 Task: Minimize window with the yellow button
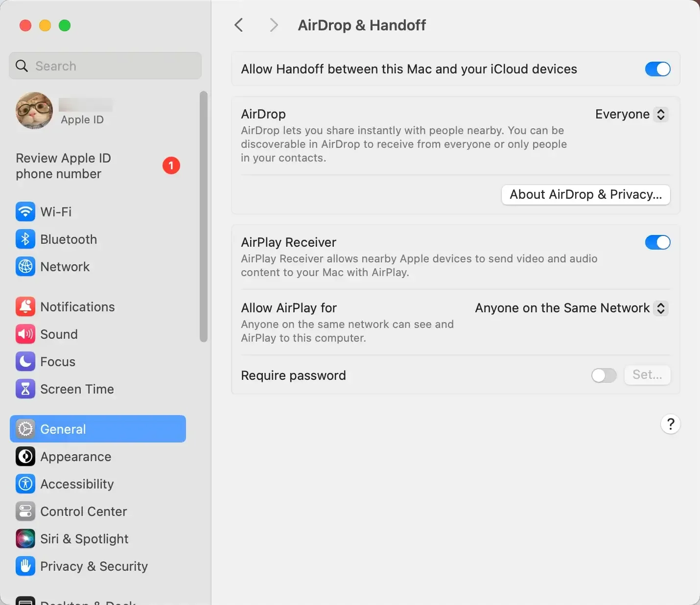[45, 25]
